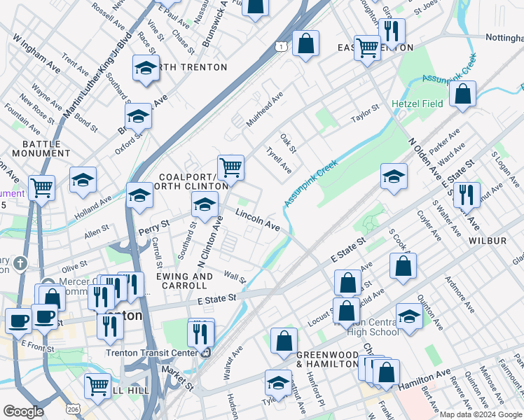Open the school marker near North Trenton label
This screenshot has width=524, height=420.
coord(146,69)
